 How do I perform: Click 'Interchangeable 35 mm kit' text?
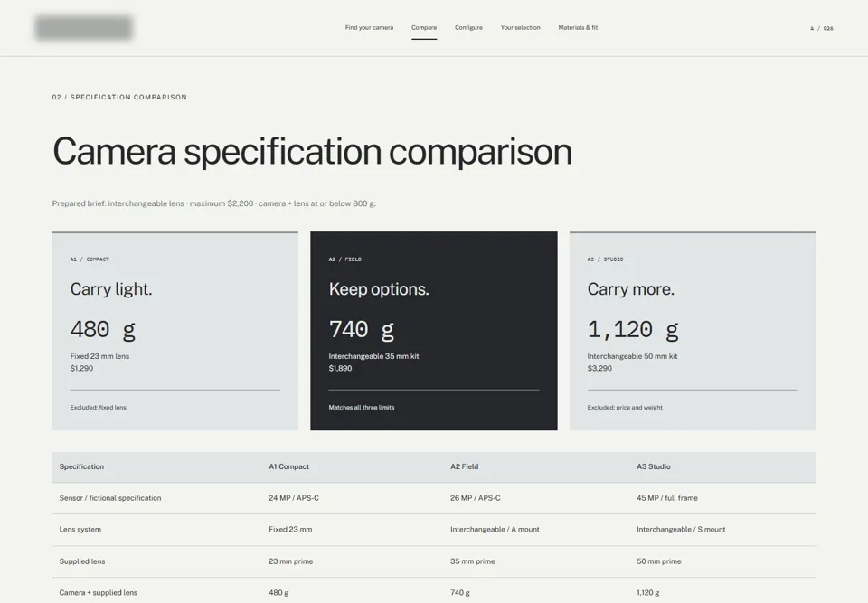pyautogui.click(x=373, y=356)
